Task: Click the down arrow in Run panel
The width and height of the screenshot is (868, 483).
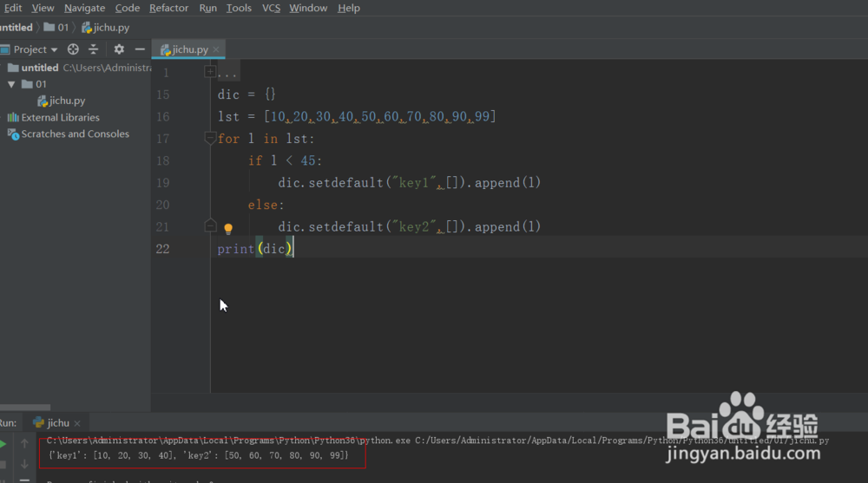Action: pos(24,464)
